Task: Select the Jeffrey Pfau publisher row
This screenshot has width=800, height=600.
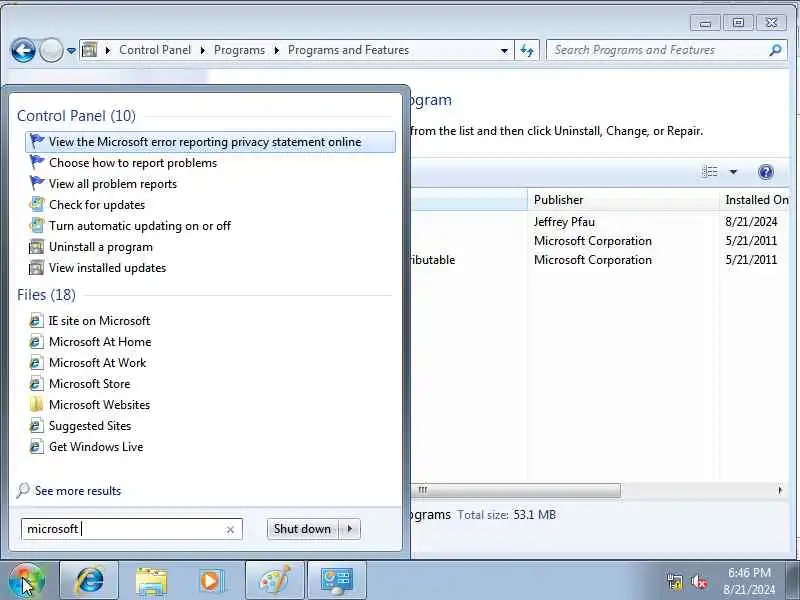Action: coord(564,222)
